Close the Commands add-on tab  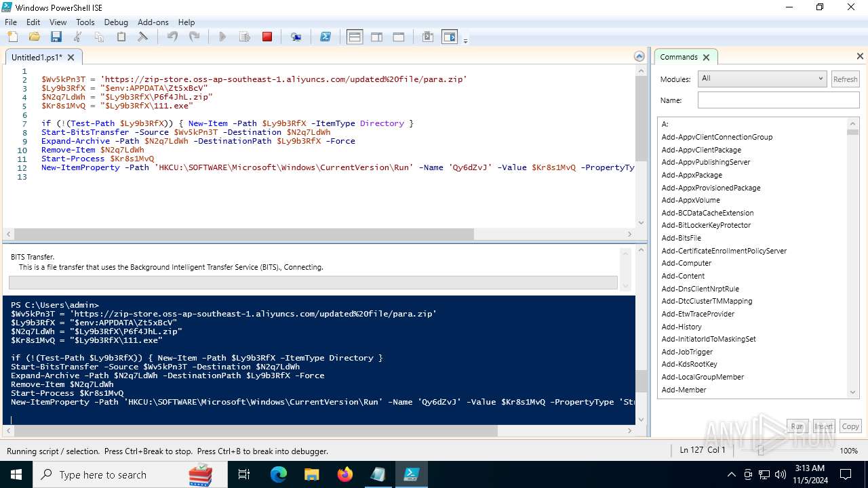[x=706, y=57]
